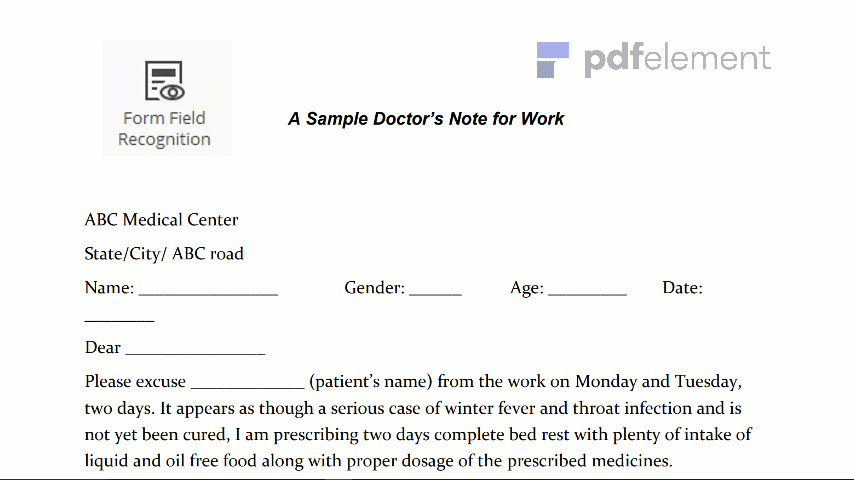The height and width of the screenshot is (480, 854).
Task: Click the "ABC Medical Center" heading text
Action: tap(161, 220)
